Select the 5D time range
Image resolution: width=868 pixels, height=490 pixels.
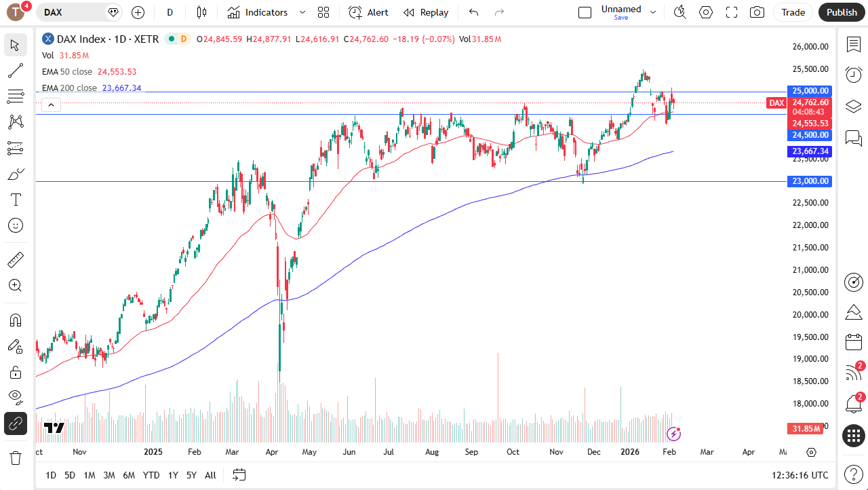click(70, 475)
